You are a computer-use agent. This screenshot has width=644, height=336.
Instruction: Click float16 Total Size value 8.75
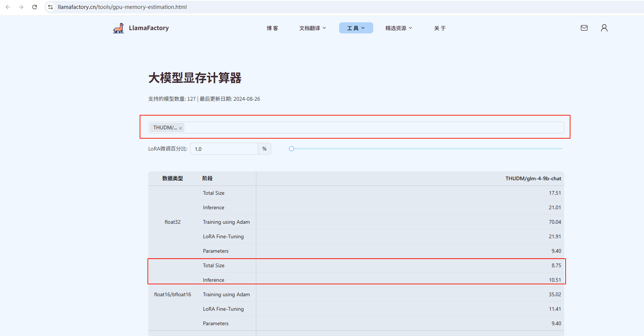[x=556, y=265]
